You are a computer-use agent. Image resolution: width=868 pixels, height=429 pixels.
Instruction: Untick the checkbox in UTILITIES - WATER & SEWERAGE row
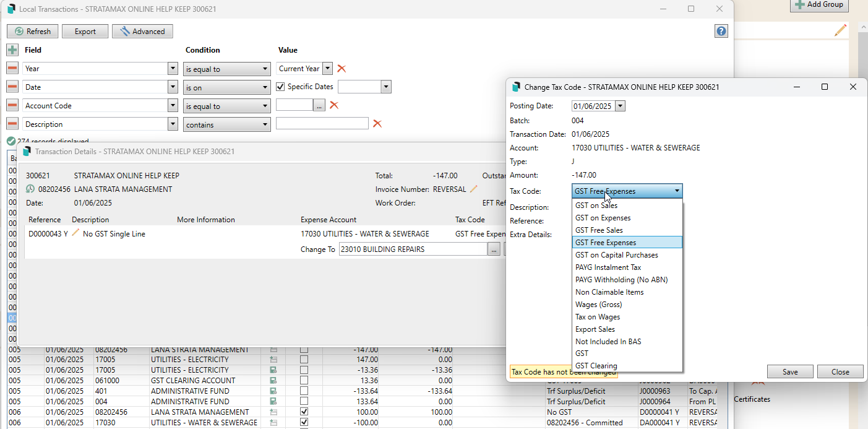pyautogui.click(x=304, y=423)
